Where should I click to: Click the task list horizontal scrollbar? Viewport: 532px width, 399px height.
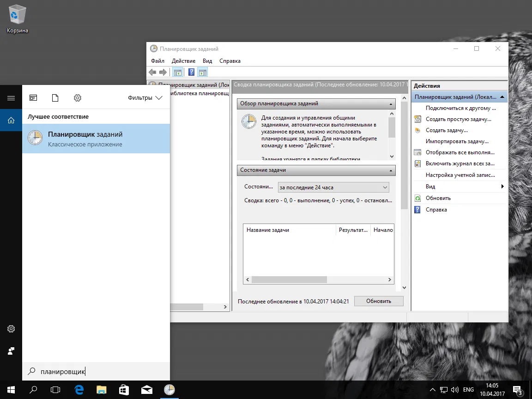point(289,280)
